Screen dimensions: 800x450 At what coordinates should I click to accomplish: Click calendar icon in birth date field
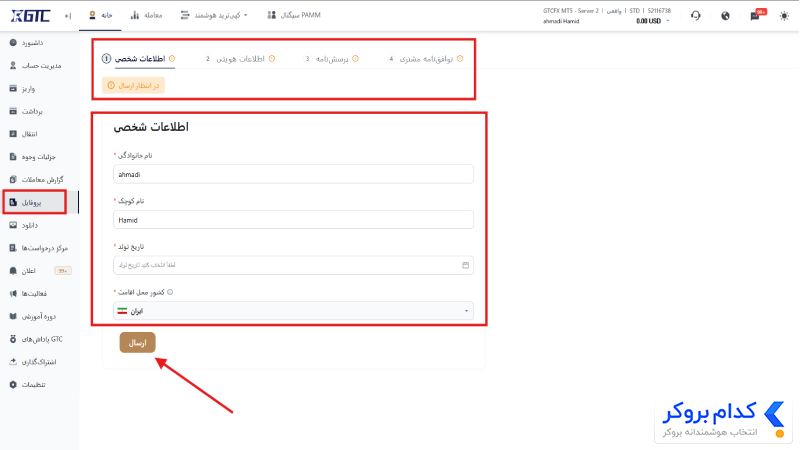coord(465,265)
